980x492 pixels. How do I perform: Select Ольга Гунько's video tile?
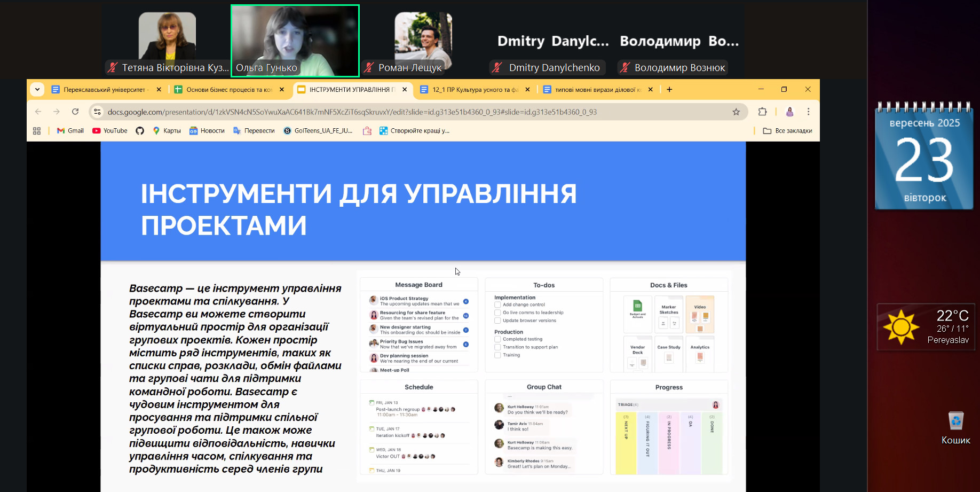[295, 41]
